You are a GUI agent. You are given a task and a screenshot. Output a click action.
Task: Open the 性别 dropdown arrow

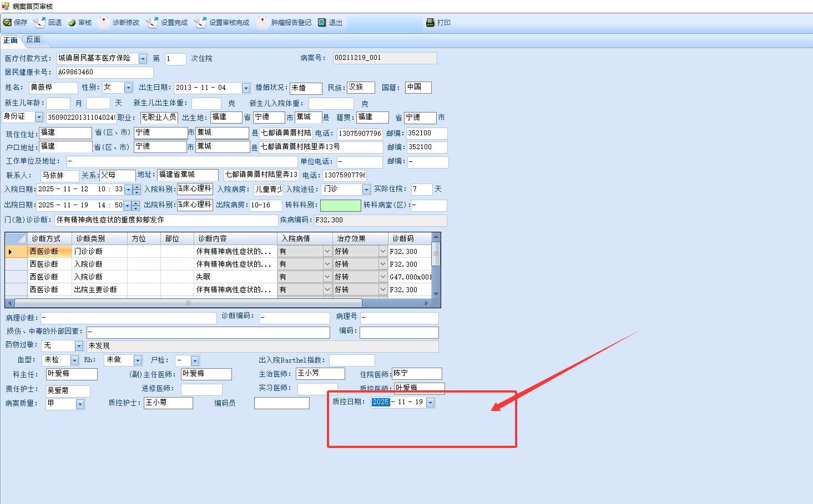pos(129,88)
